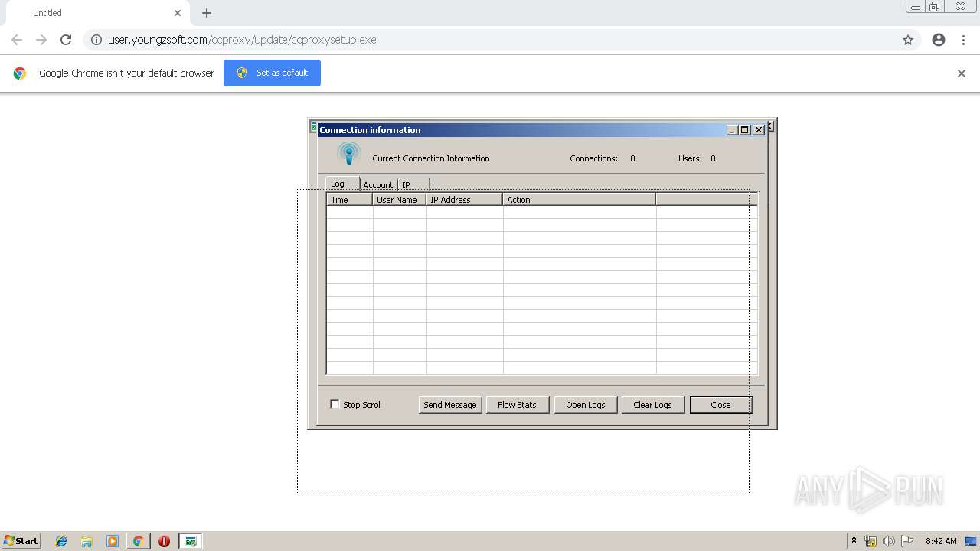Launch Internet Explorer from taskbar
The width and height of the screenshot is (980, 551).
pyautogui.click(x=61, y=541)
